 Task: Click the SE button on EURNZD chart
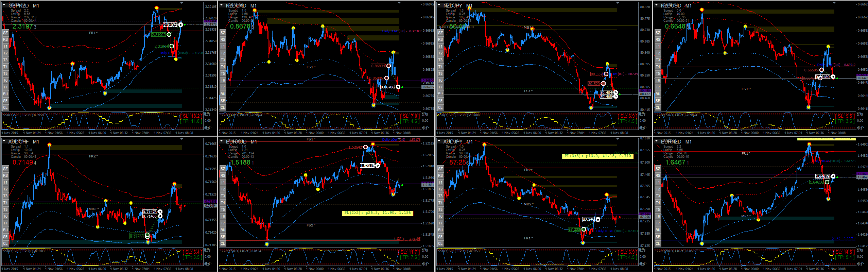tap(658, 237)
